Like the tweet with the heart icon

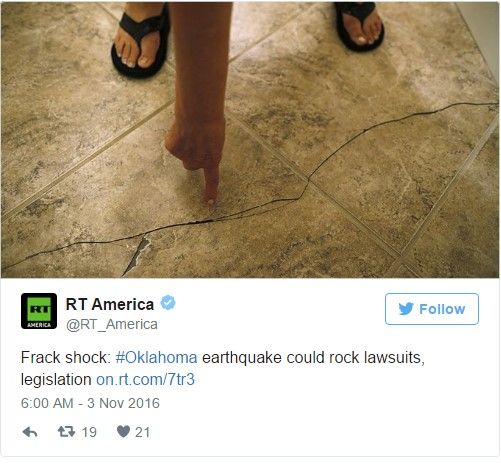pyautogui.click(x=123, y=431)
